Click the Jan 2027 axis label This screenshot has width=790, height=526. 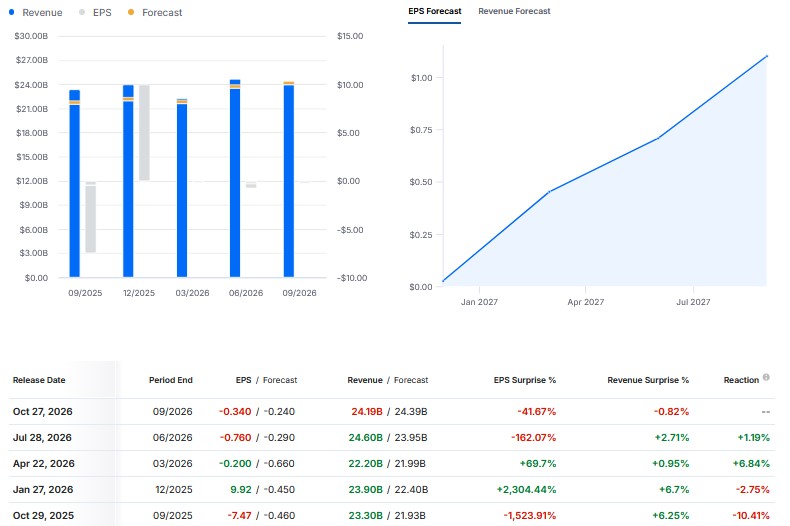479,302
